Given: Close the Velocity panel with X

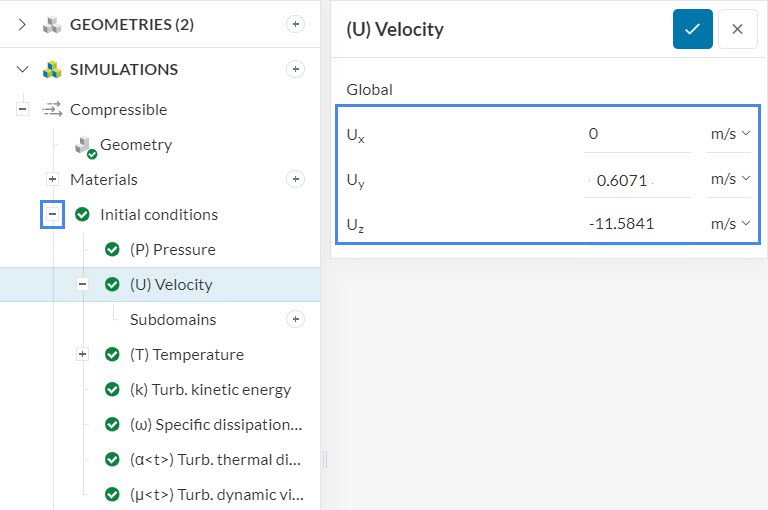Looking at the screenshot, I should tap(737, 30).
